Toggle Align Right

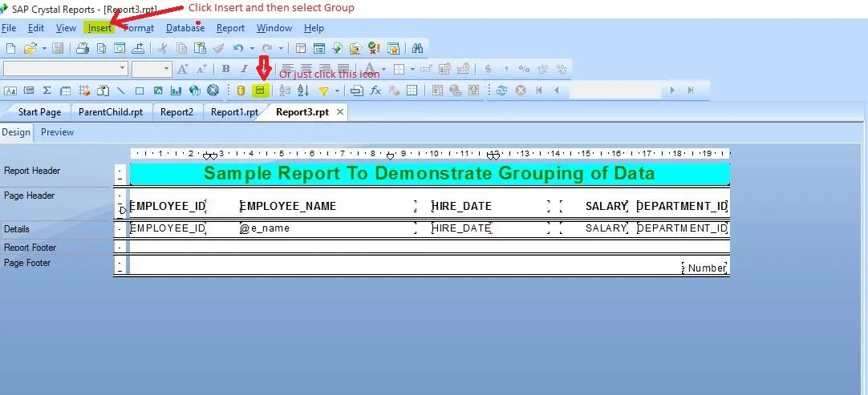click(x=325, y=69)
